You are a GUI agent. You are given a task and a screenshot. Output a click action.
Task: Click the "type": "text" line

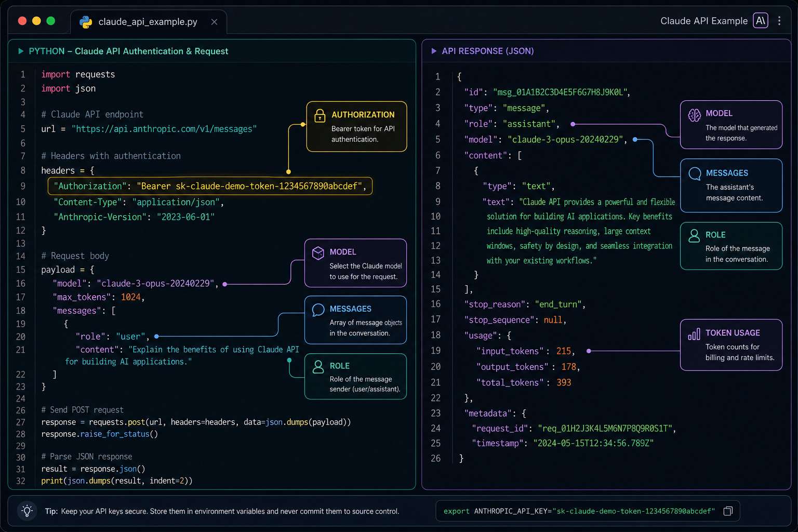[x=518, y=186]
